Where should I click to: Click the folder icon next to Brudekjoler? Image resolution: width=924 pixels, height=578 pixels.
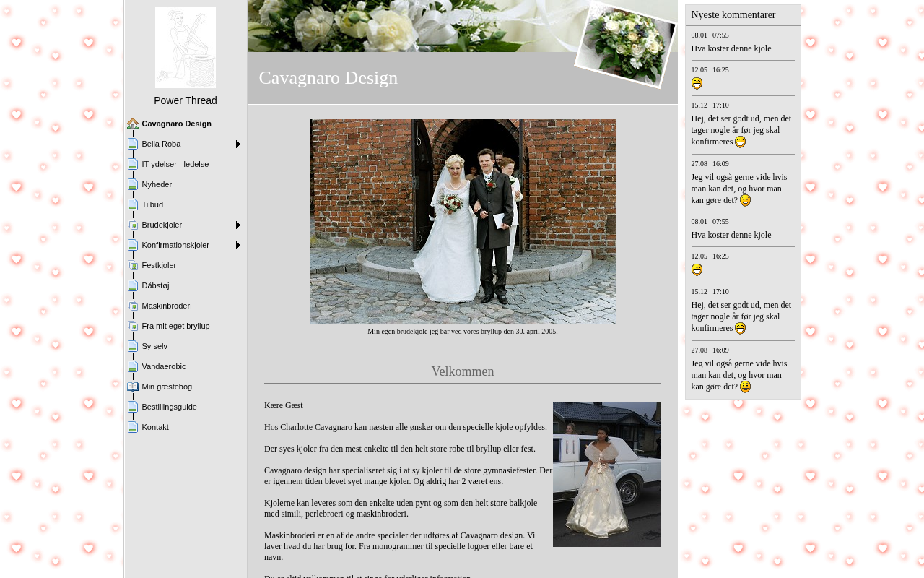click(133, 225)
